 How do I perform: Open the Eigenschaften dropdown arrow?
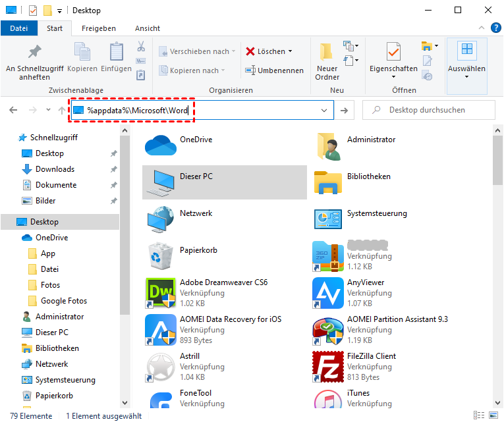pyautogui.click(x=393, y=77)
